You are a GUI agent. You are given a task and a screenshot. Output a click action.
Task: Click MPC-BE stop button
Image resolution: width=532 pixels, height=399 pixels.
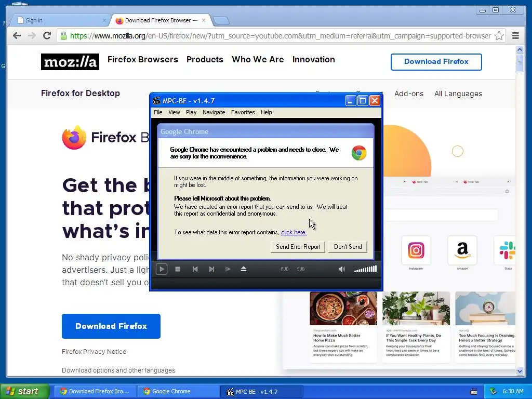(x=178, y=269)
